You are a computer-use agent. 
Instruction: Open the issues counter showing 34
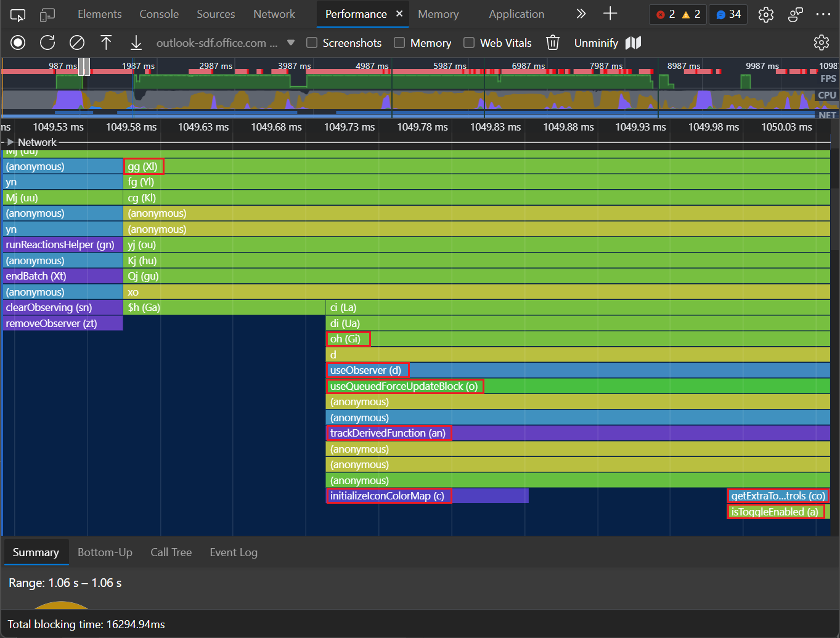(x=728, y=14)
